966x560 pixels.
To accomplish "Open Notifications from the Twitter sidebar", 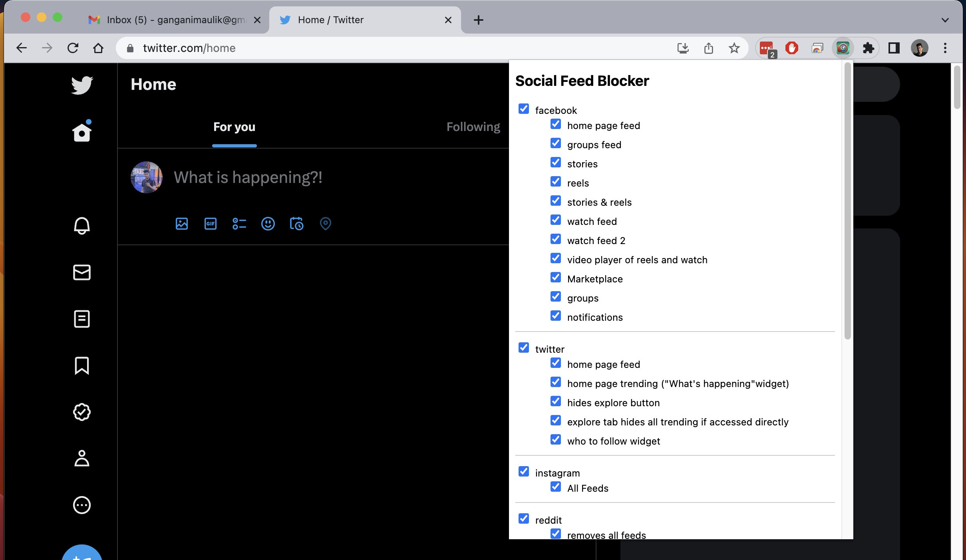I will point(81,226).
